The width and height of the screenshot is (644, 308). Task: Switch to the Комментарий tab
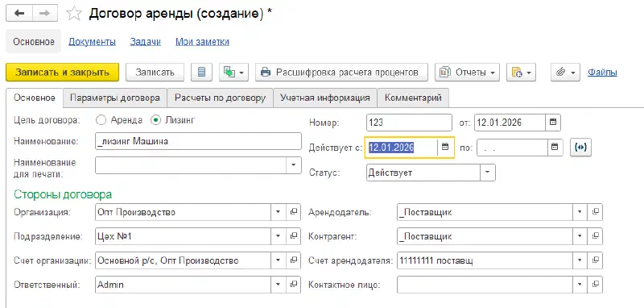pos(413,98)
